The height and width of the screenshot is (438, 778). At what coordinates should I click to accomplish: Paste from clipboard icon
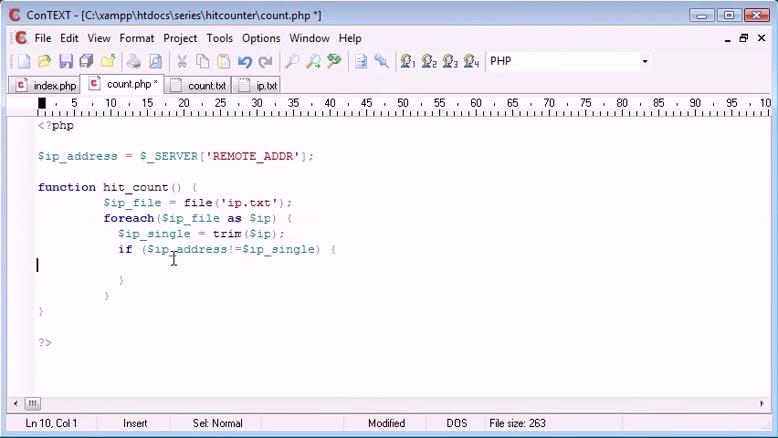pos(224,62)
